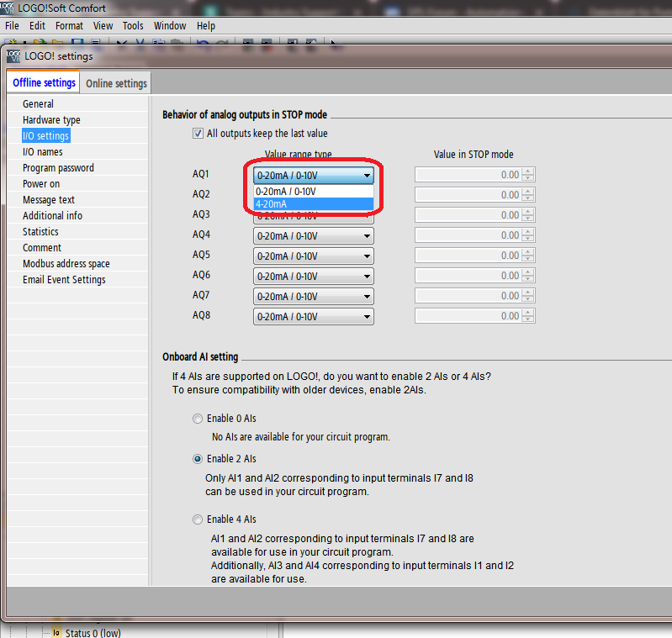Increase the AQ1 STOP mode value
The height and width of the screenshot is (638, 672).
pyautogui.click(x=528, y=171)
